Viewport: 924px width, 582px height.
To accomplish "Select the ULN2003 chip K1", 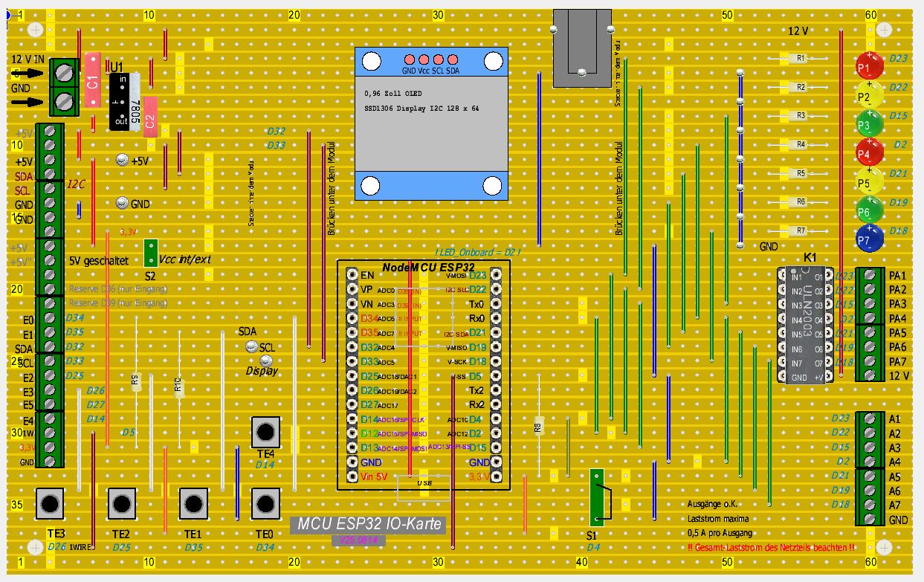I will pyautogui.click(x=809, y=326).
